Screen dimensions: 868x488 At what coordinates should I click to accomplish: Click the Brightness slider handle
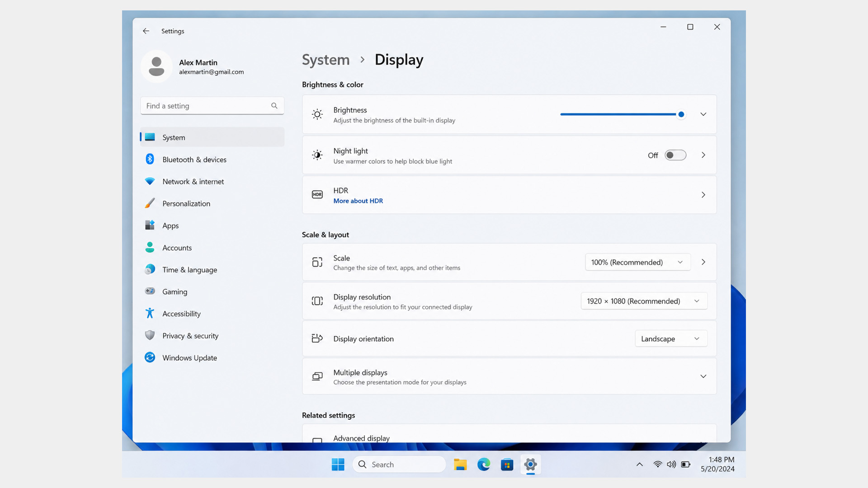coord(681,114)
